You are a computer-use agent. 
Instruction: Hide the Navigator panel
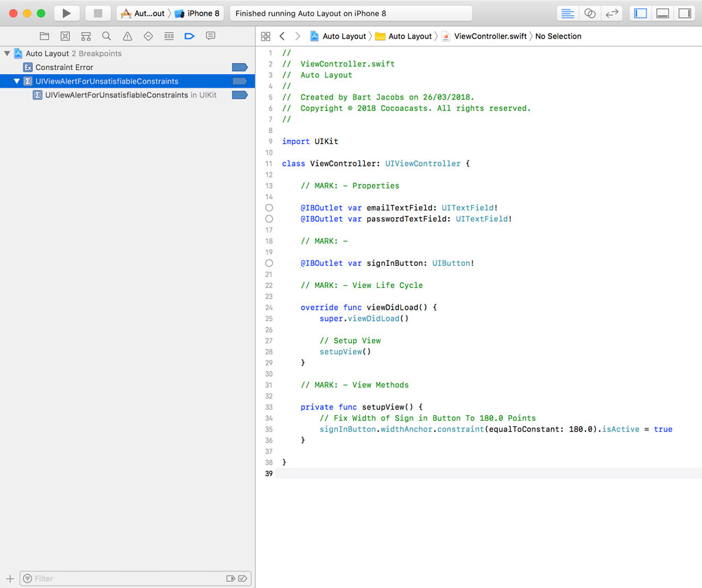coord(640,12)
